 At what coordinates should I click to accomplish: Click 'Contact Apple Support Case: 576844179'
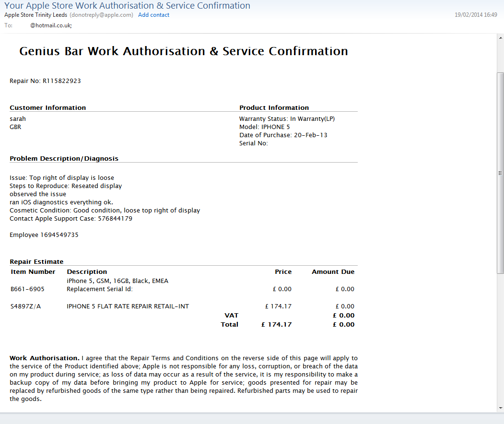[x=71, y=219]
